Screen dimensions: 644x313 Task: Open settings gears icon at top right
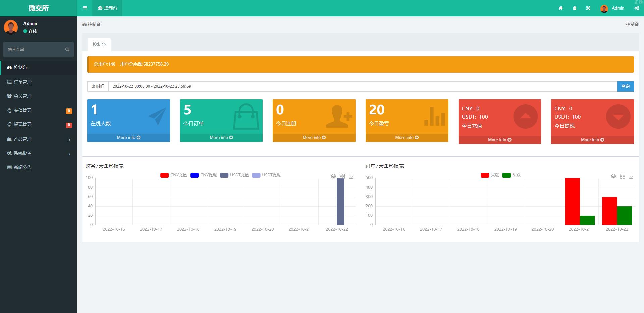coord(636,8)
